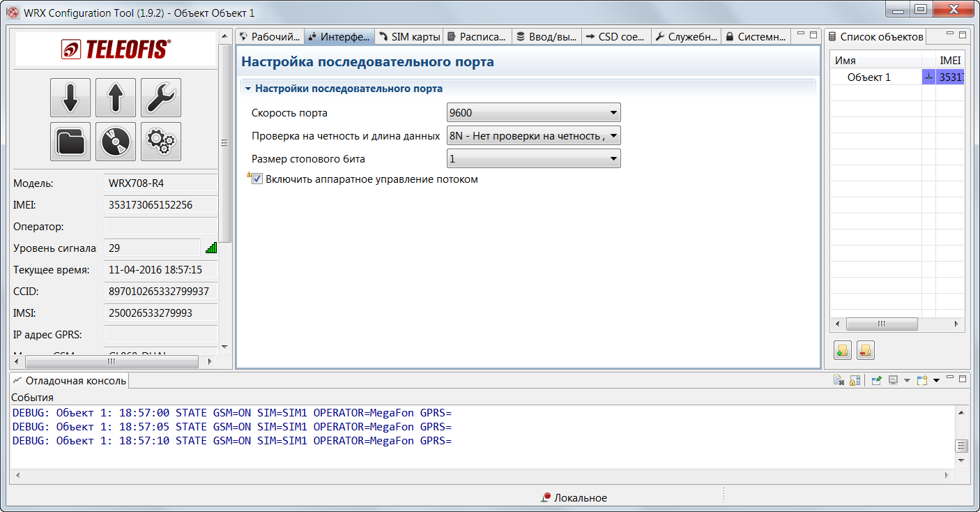Viewport: 980px width, 512px height.
Task: Remove an object with the red minus folder icon
Action: [x=865, y=350]
